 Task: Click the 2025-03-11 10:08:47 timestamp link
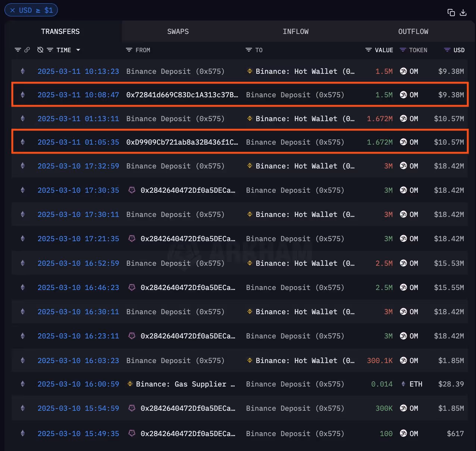pos(78,95)
